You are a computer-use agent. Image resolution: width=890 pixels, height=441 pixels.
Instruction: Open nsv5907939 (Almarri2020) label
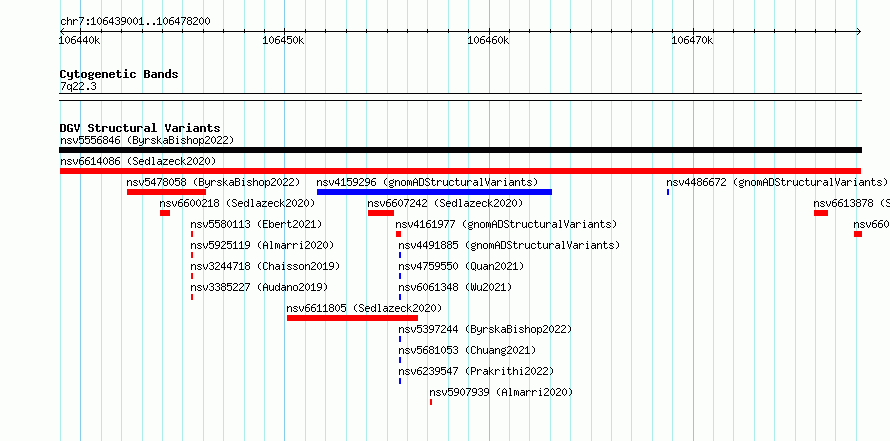(501, 392)
